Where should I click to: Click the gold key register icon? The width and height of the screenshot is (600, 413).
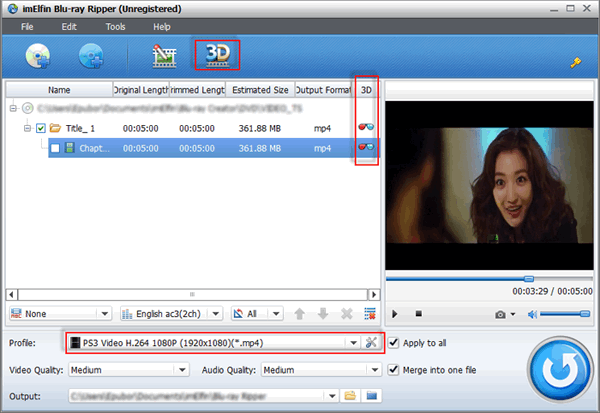pyautogui.click(x=576, y=62)
